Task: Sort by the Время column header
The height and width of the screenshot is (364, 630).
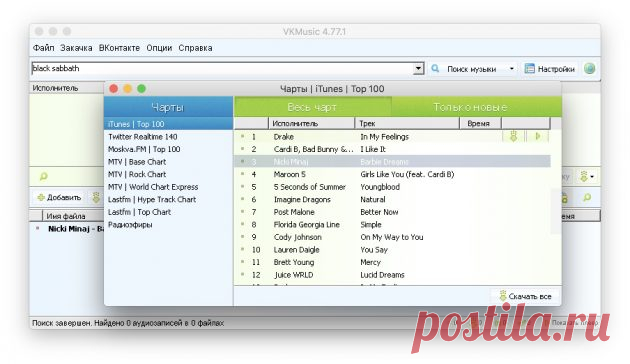Action: click(480, 123)
